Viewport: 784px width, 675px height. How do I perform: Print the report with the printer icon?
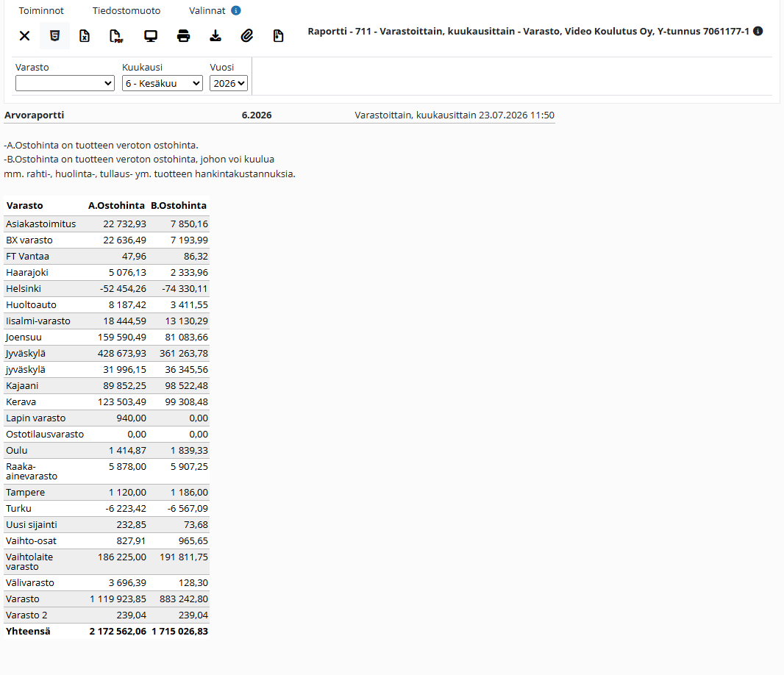[x=184, y=36]
